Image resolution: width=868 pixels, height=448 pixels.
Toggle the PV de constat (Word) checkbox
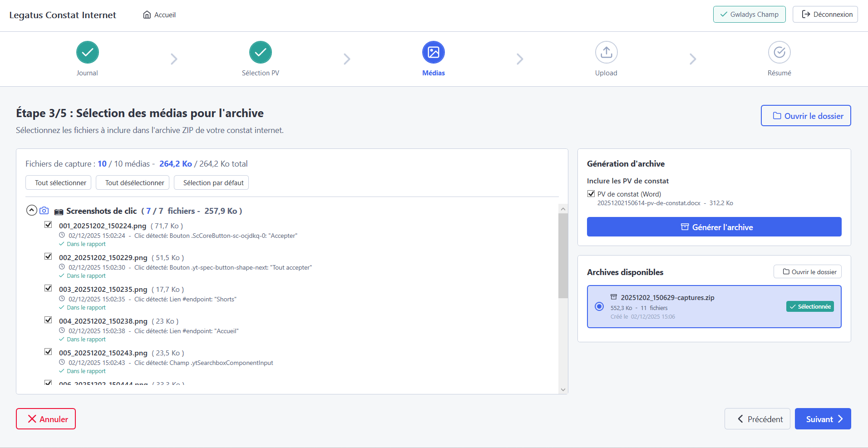click(591, 194)
